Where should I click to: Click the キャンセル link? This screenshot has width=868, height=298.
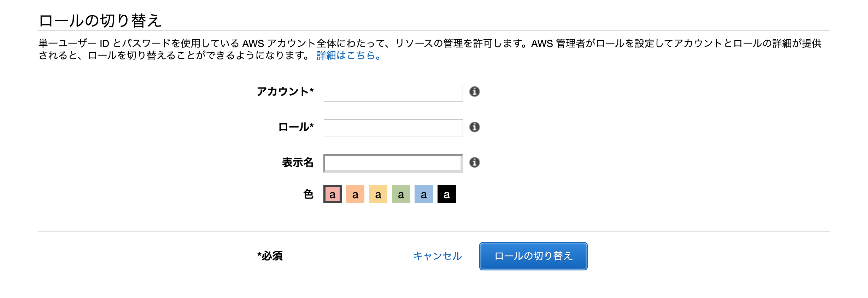437,256
